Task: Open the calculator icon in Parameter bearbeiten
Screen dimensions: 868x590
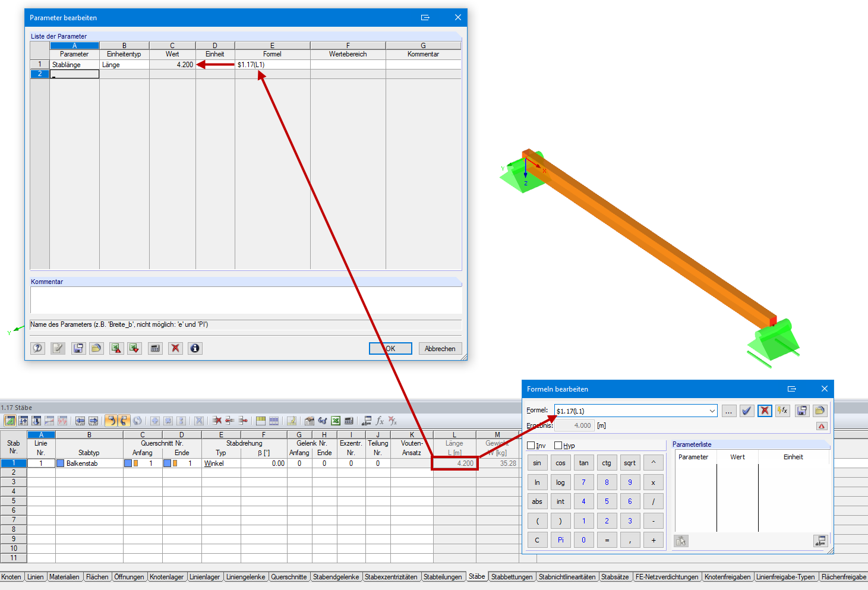Action: tap(155, 348)
